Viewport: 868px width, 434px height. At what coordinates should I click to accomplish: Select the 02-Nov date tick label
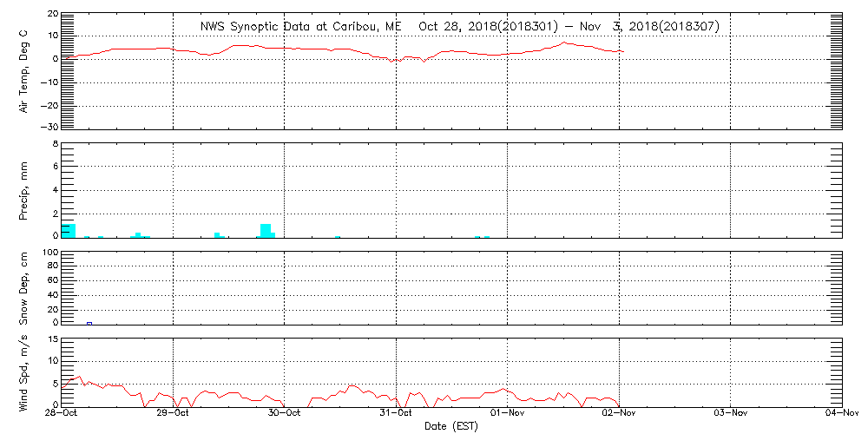click(x=619, y=414)
